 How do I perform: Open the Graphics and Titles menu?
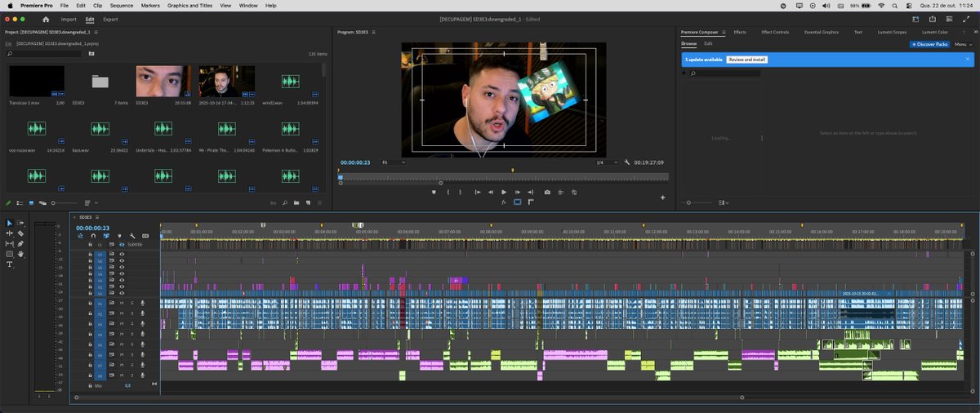[189, 5]
